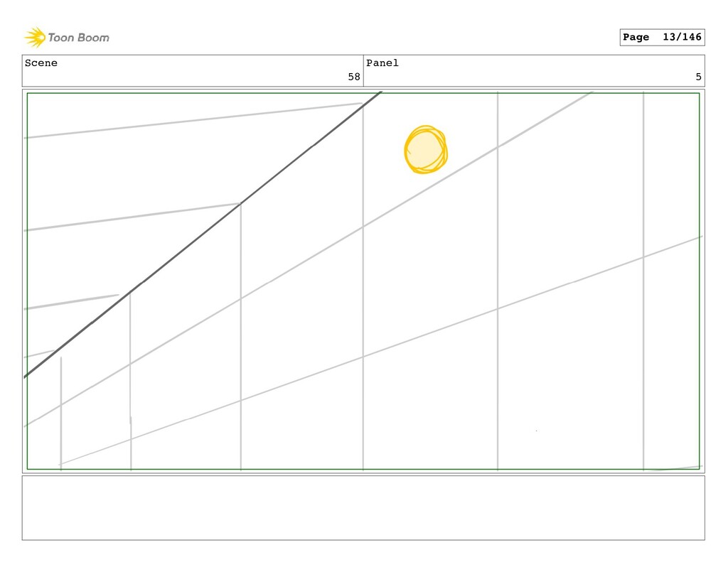Click the rightmost vertical gray line

click(x=643, y=281)
